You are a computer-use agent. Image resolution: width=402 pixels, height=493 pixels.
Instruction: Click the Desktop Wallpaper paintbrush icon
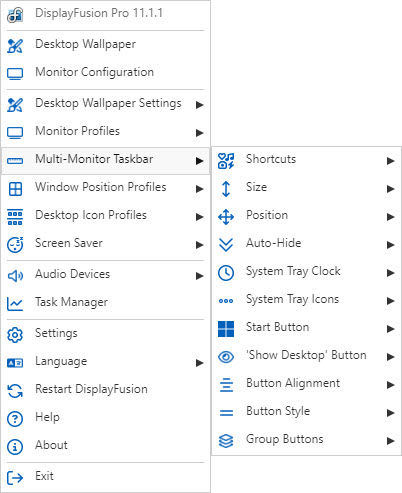tap(15, 46)
